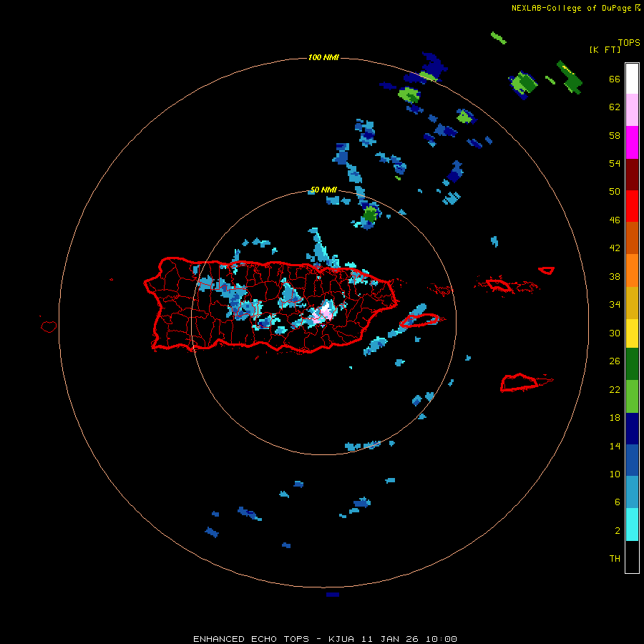Click the 30 legend value
Screen dimensions: 644x644
tap(615, 333)
